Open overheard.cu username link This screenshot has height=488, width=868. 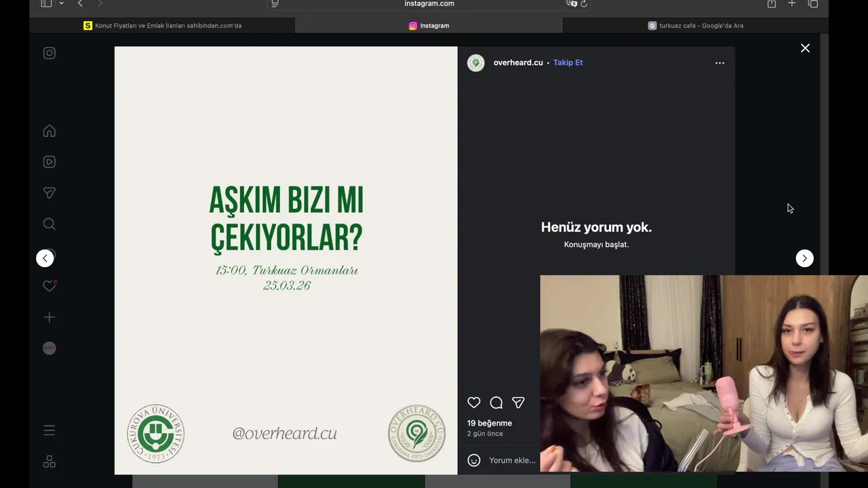518,62
